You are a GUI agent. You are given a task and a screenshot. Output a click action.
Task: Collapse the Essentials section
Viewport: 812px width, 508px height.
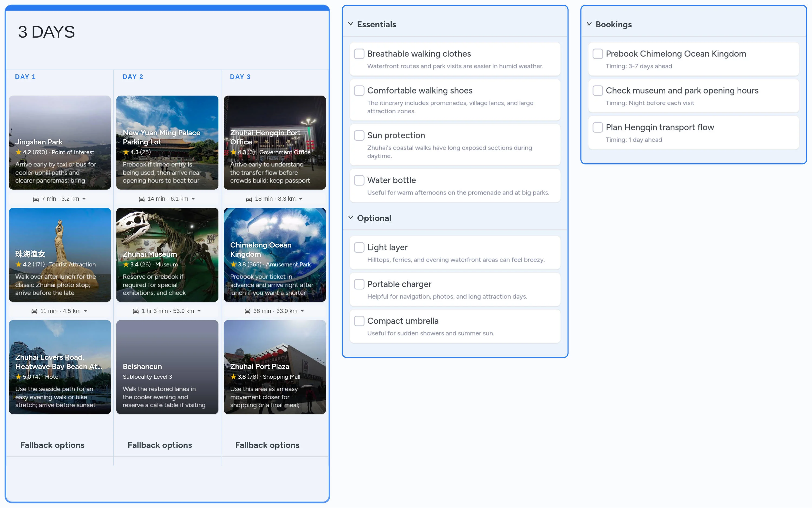(351, 24)
